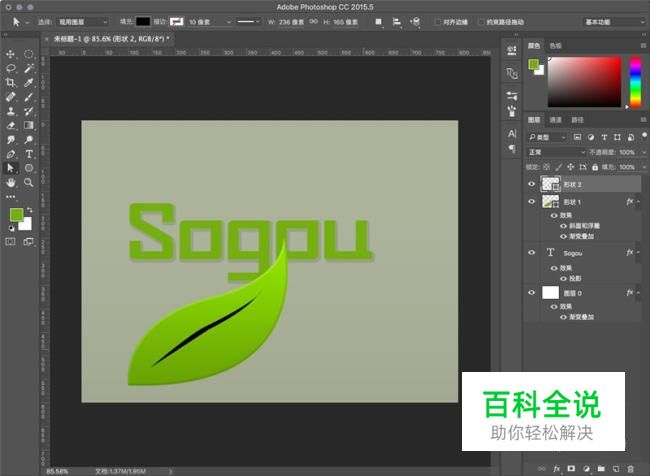This screenshot has width=650, height=476.
Task: Switch to the 路径 paths tab
Action: (x=577, y=120)
